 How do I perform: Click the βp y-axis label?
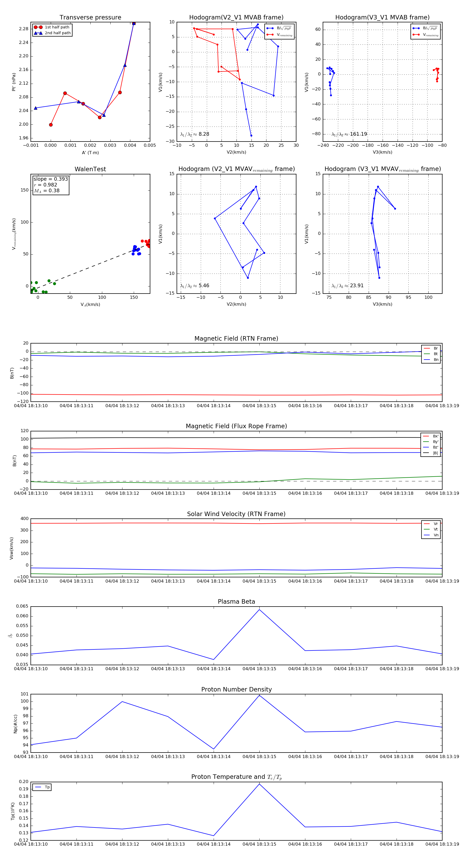[x=11, y=635]
